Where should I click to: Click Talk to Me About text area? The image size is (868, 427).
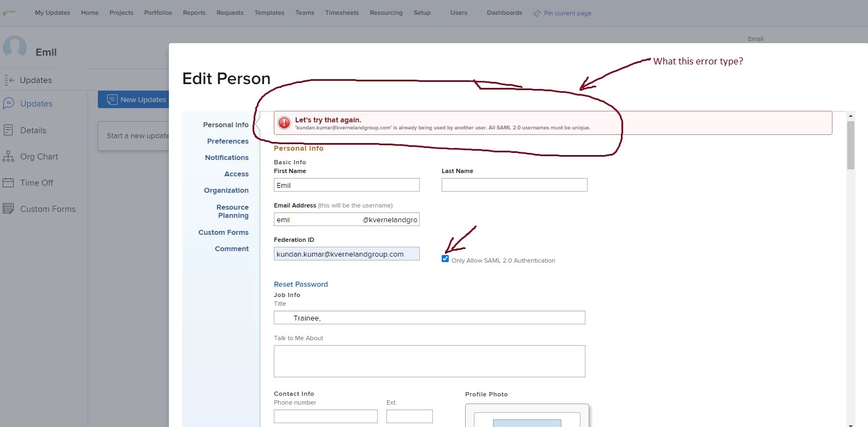click(x=430, y=361)
